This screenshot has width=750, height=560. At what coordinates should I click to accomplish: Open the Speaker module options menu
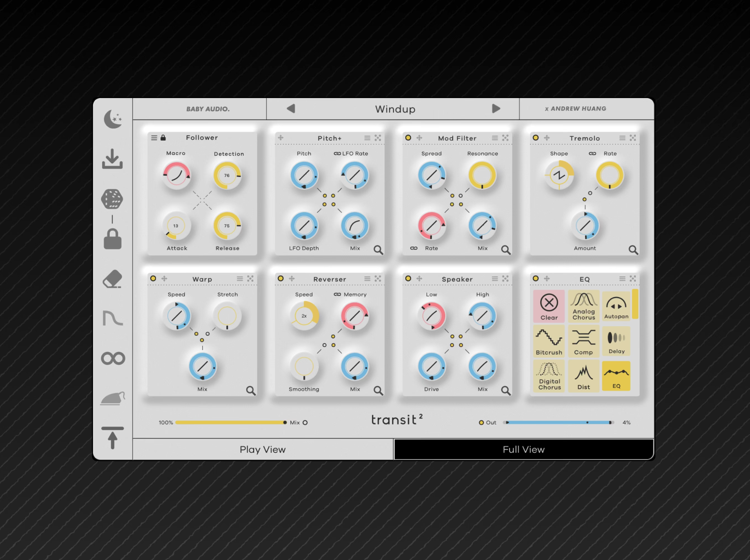[495, 279]
